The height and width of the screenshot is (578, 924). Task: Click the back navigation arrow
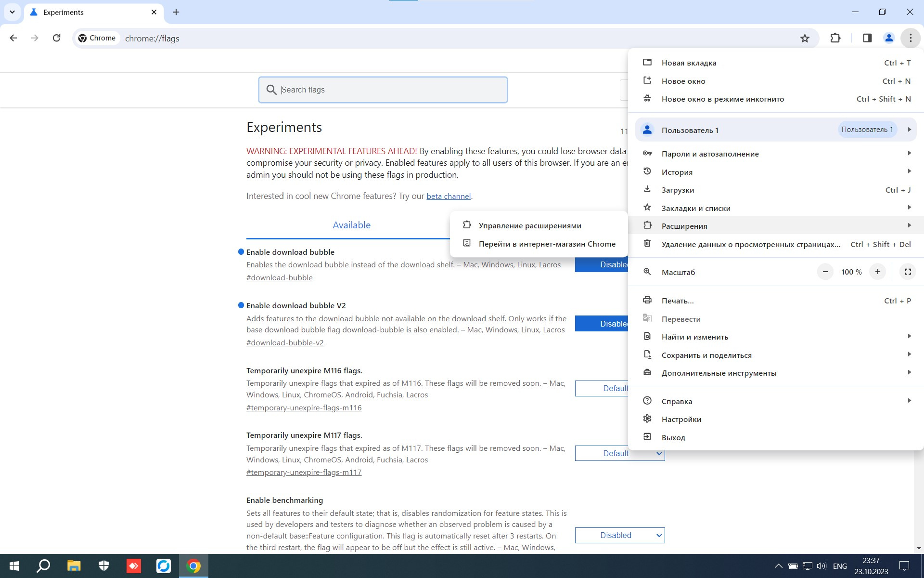click(x=13, y=38)
